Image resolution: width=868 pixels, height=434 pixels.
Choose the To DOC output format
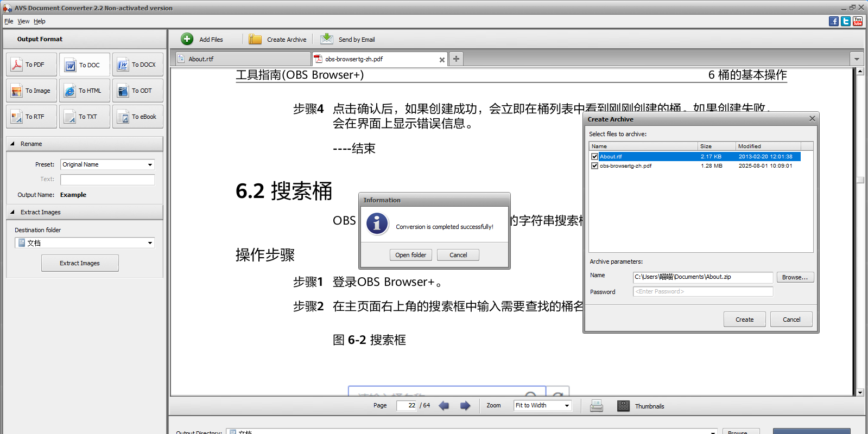(x=85, y=65)
